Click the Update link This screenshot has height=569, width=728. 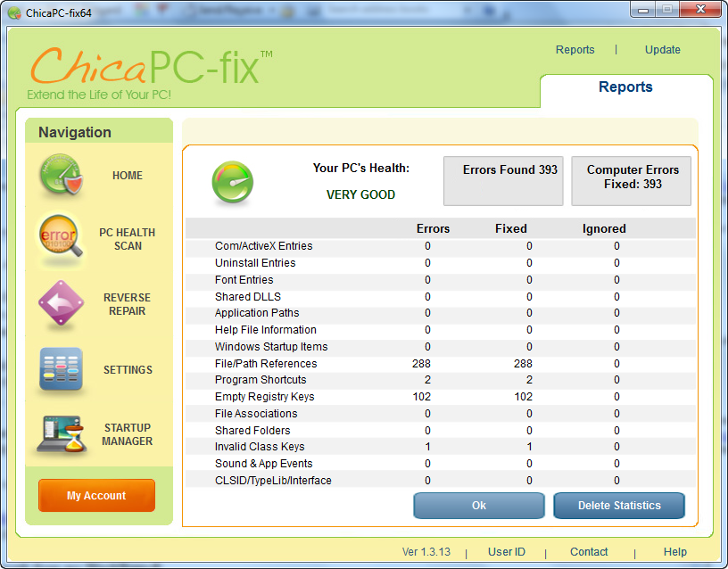(x=662, y=50)
